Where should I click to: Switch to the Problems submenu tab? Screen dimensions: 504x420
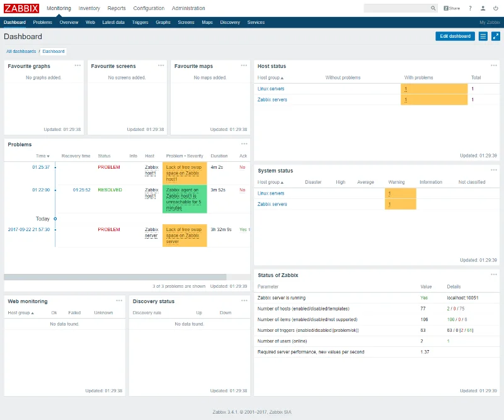(42, 23)
